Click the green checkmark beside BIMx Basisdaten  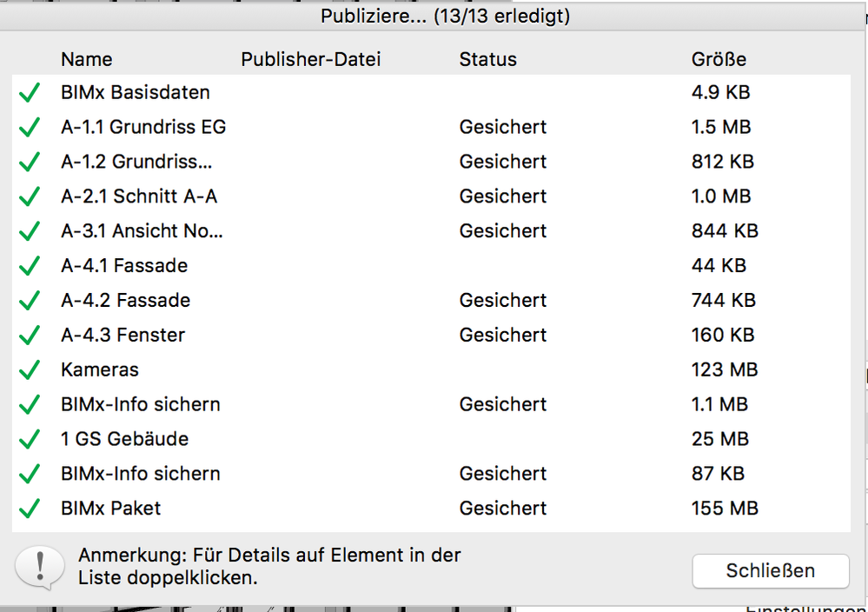point(30,92)
